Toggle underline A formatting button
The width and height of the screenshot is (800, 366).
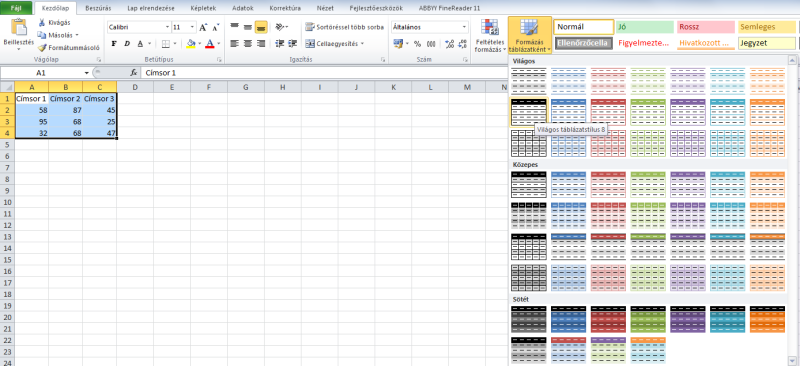139,44
